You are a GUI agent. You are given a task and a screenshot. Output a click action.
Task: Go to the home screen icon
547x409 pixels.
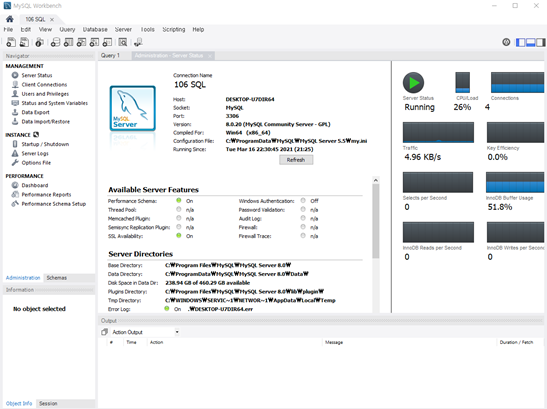point(9,19)
